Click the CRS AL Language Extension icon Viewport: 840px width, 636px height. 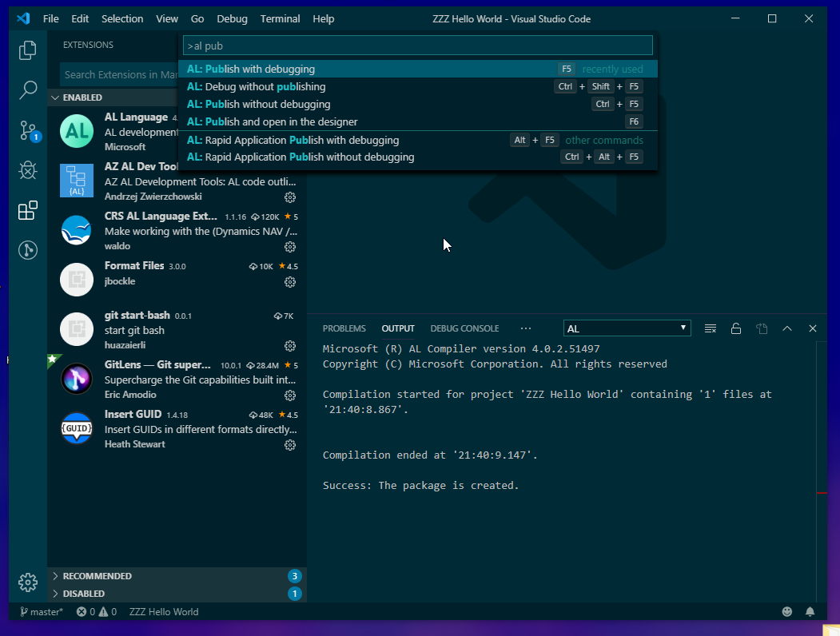pos(77,230)
